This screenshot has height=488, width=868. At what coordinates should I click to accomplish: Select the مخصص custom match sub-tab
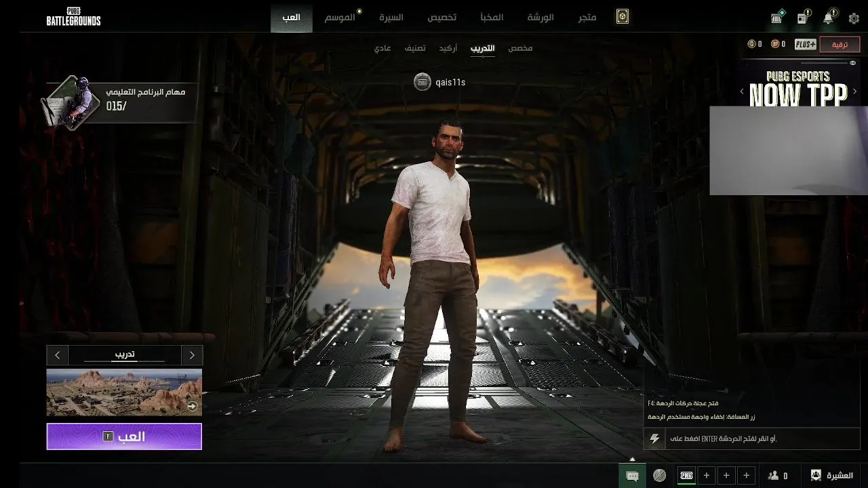click(520, 48)
